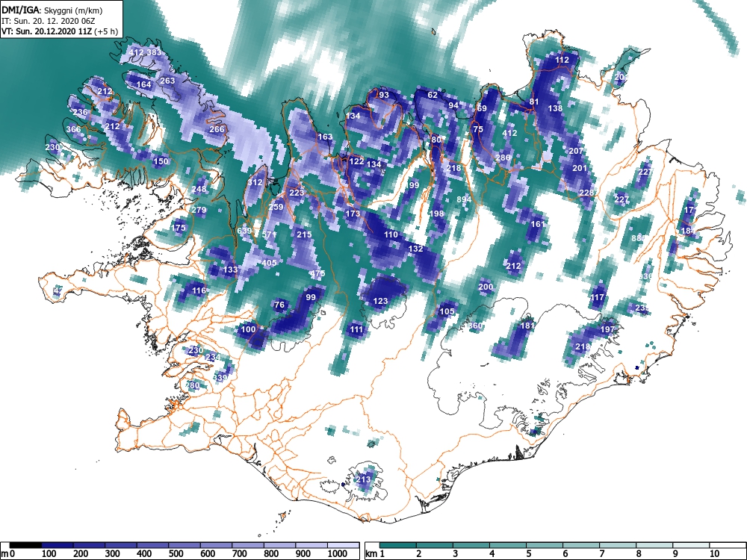This screenshot has width=747, height=560.
Task: Click visibility value 263 on the map
Action: pyautogui.click(x=167, y=81)
